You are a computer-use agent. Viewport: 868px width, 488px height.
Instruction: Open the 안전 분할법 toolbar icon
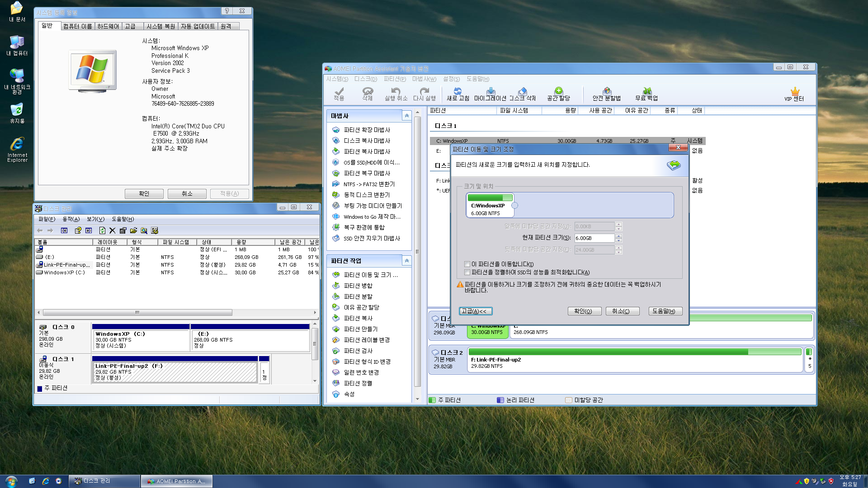607,94
